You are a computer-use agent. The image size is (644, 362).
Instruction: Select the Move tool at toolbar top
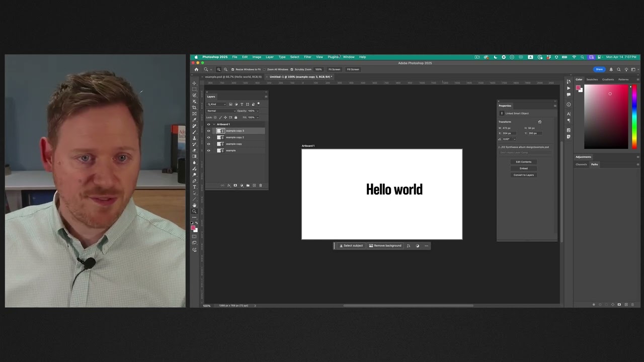point(194,82)
